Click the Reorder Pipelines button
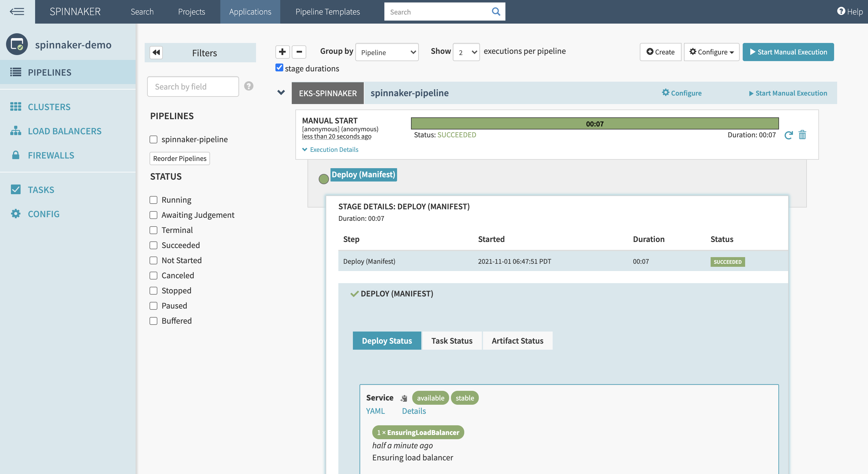The width and height of the screenshot is (868, 474). (179, 158)
